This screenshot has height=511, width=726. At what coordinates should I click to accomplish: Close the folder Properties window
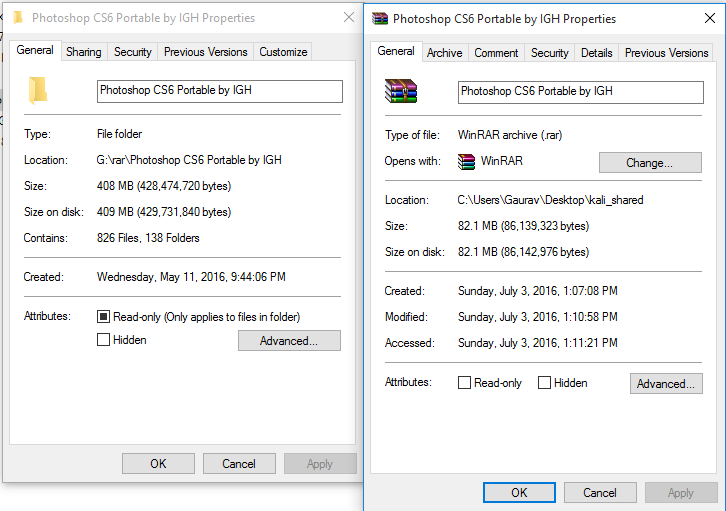tap(349, 18)
